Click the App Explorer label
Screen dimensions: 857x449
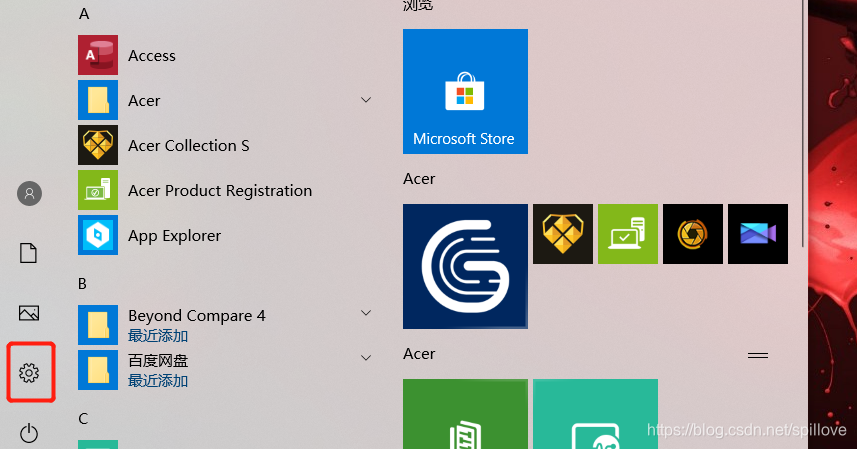pyautogui.click(x=174, y=236)
